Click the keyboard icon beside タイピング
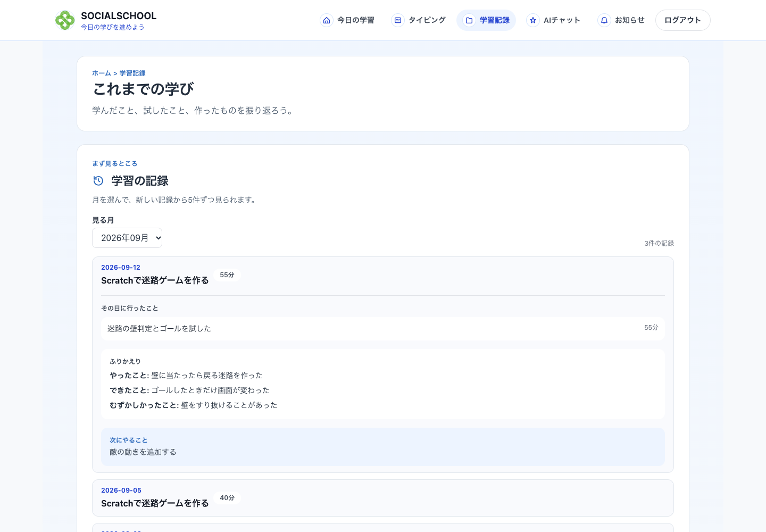The image size is (766, 532). (398, 20)
